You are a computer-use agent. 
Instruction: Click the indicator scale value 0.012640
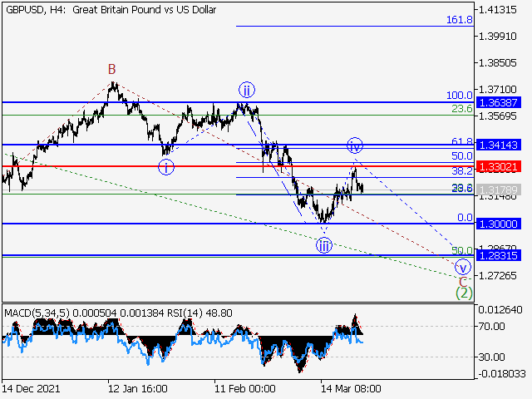click(x=500, y=310)
